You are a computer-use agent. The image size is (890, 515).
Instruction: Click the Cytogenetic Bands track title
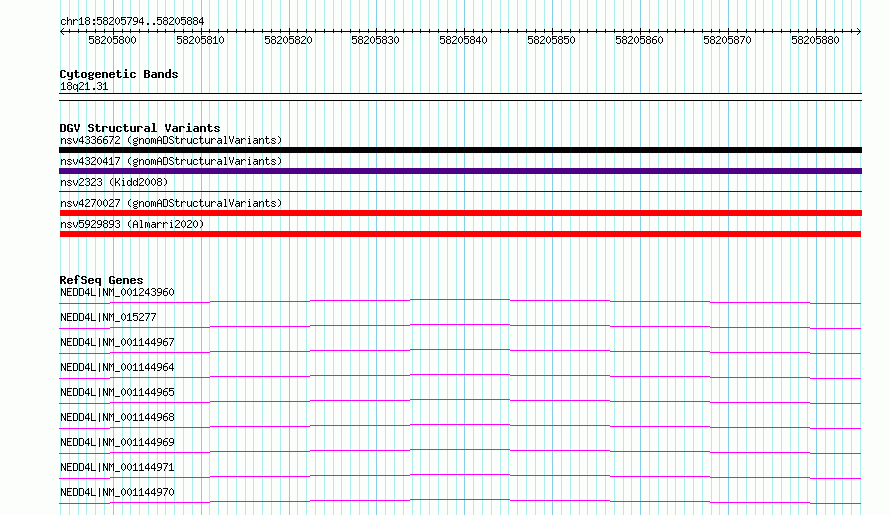[x=119, y=74]
